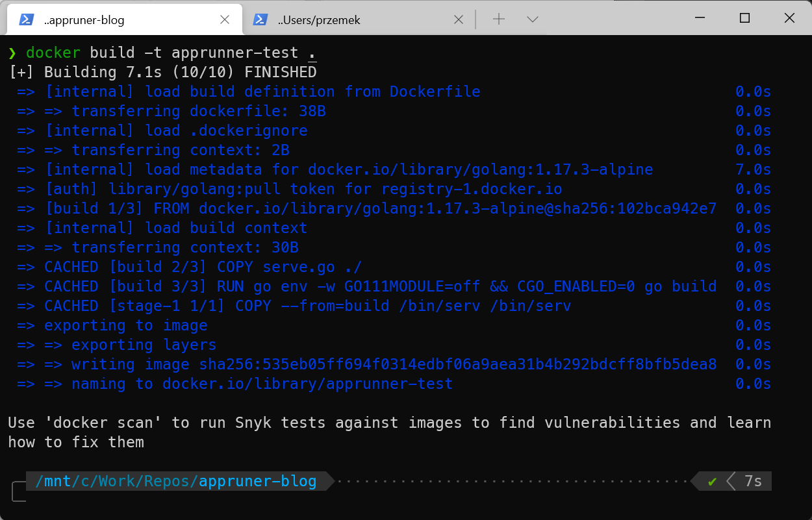The image size is (812, 520).
Task: Click the 'load .dockerignore' line
Action: pos(162,130)
